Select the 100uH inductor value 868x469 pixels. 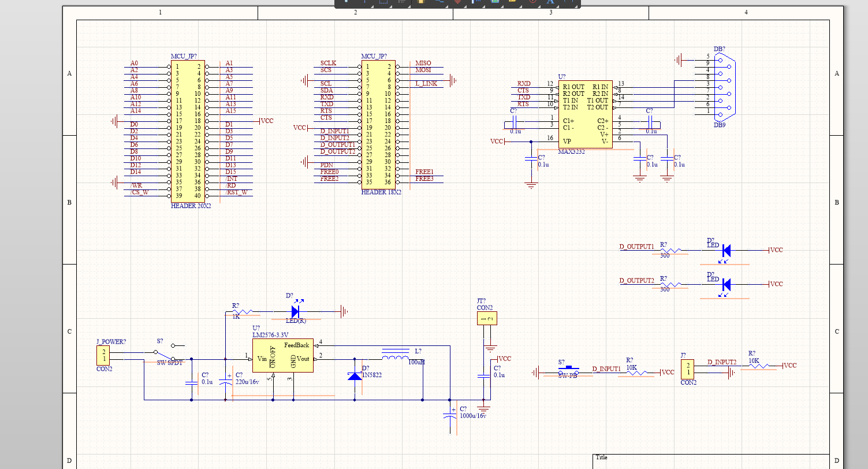[416, 362]
